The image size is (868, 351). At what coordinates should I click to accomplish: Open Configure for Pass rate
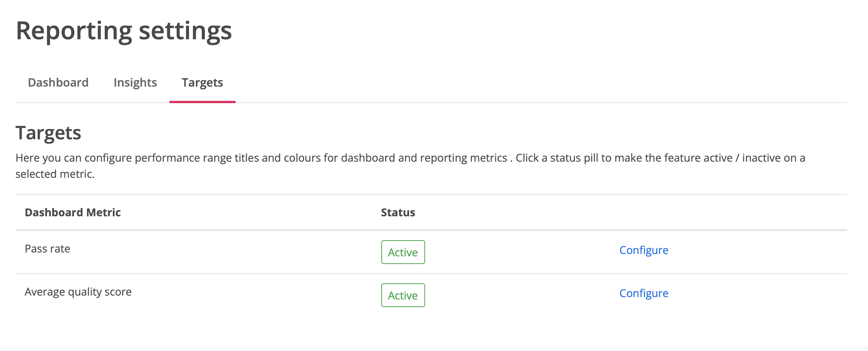point(643,250)
